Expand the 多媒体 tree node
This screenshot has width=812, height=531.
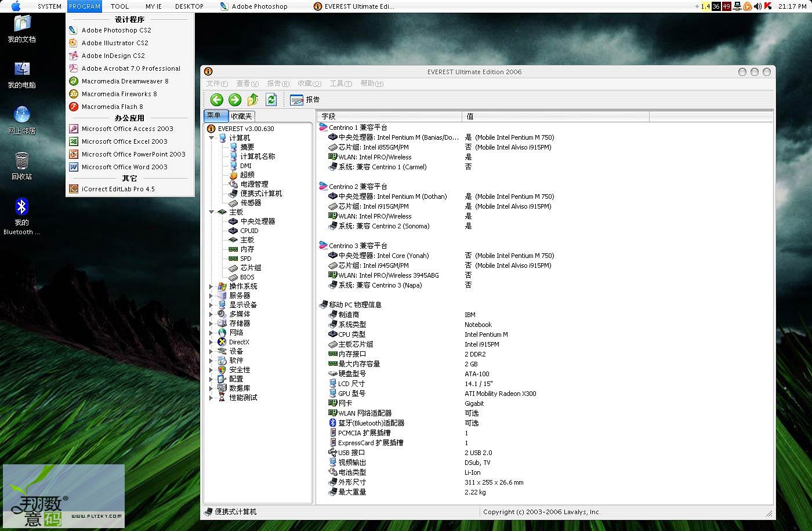pyautogui.click(x=211, y=314)
